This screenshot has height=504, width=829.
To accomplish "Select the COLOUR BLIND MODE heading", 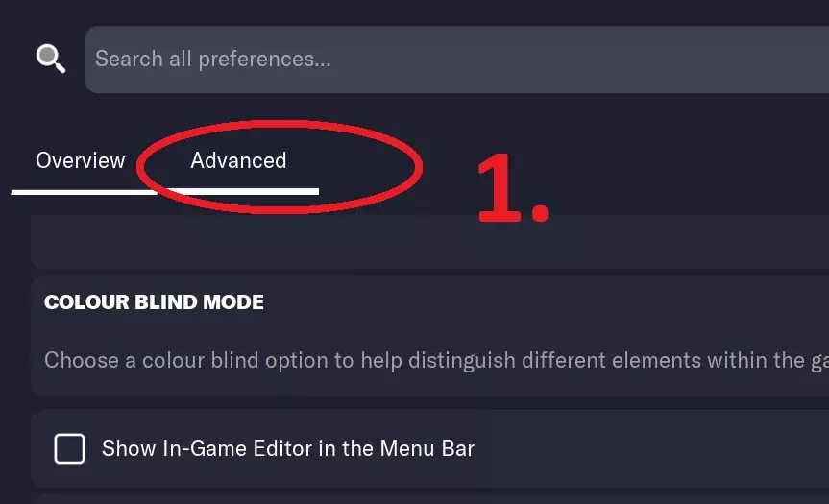I will (154, 302).
